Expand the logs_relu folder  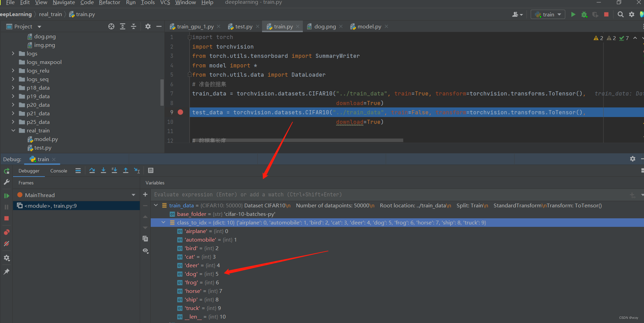(13, 70)
